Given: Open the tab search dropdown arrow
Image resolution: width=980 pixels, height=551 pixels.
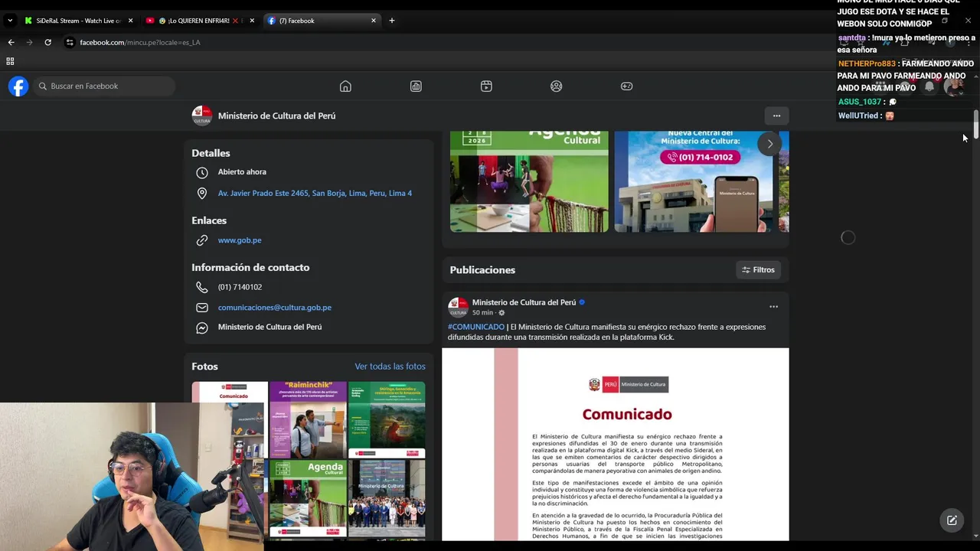Looking at the screenshot, I should (10, 21).
